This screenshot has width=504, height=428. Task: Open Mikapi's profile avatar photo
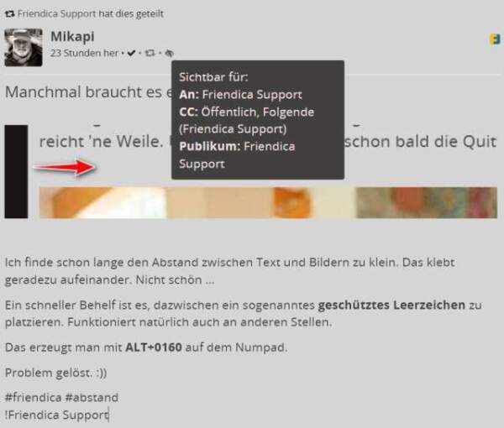[x=24, y=48]
